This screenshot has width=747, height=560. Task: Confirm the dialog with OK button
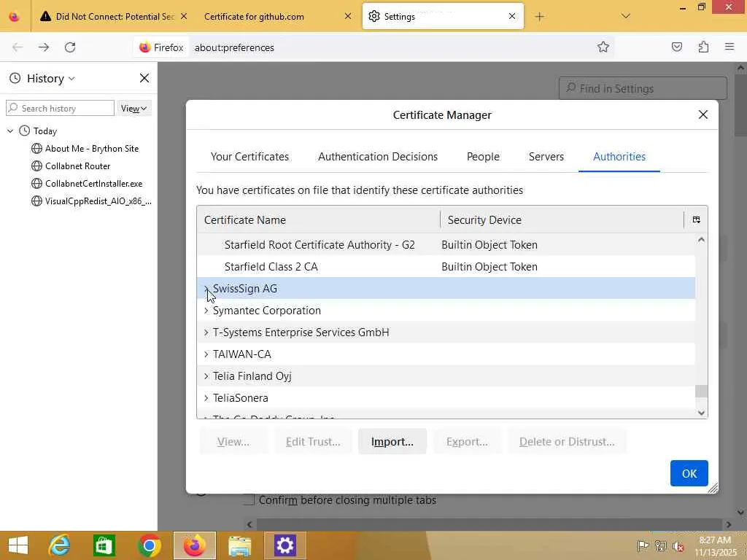(689, 472)
